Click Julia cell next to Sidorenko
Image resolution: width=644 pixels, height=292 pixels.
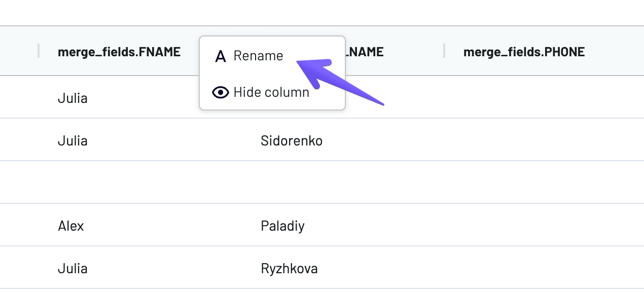pos(73,140)
